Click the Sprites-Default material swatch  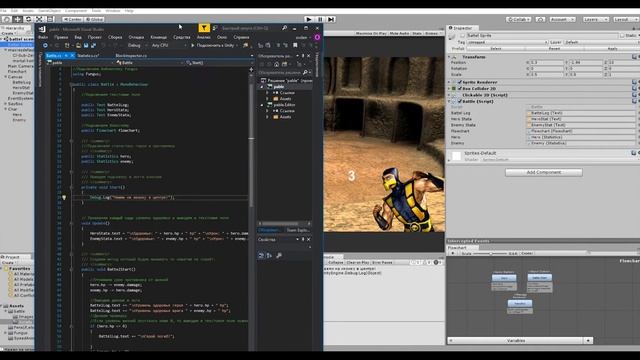[x=456, y=156]
